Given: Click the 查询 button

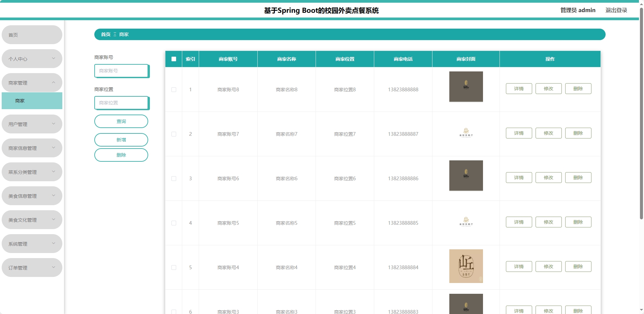Looking at the screenshot, I should 121,121.
